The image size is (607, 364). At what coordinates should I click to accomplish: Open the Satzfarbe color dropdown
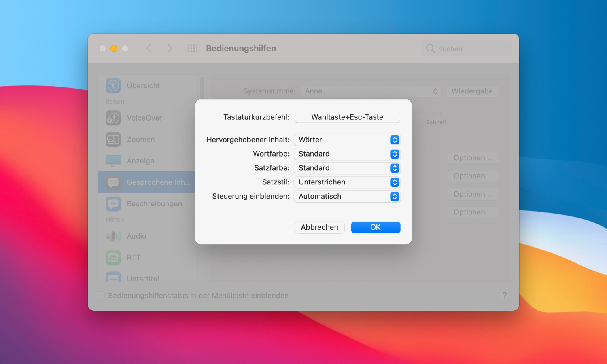point(347,168)
